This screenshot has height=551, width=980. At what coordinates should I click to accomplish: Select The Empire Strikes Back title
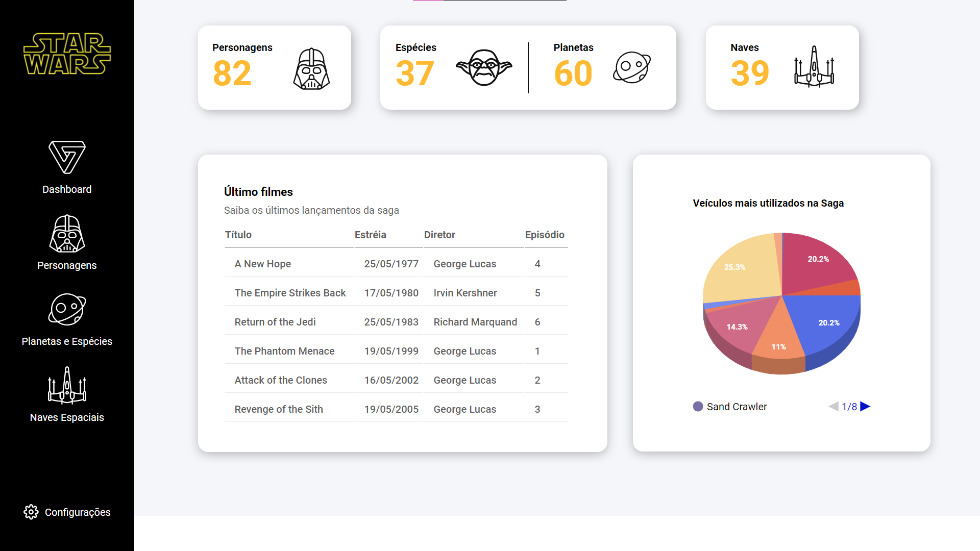[290, 293]
